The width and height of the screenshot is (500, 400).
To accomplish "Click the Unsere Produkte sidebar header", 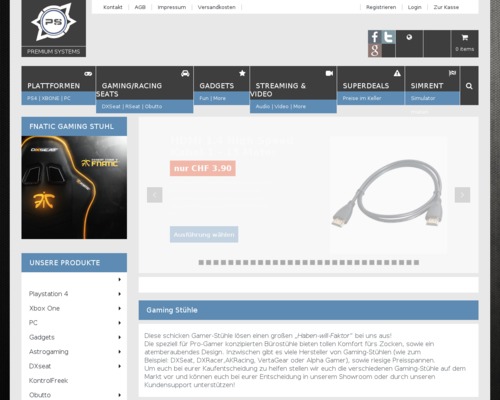I will [74, 263].
